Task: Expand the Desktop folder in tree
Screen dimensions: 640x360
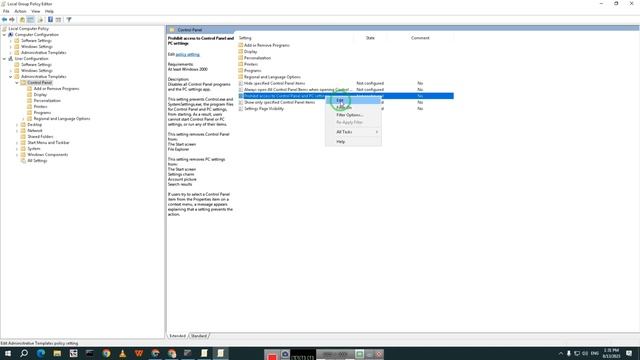Action: [17, 125]
